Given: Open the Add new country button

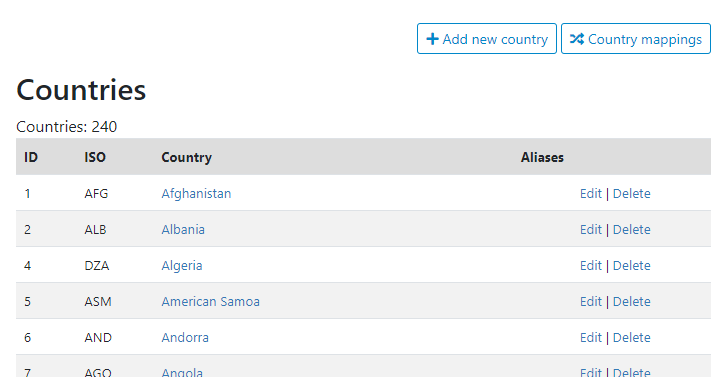Looking at the screenshot, I should [487, 39].
